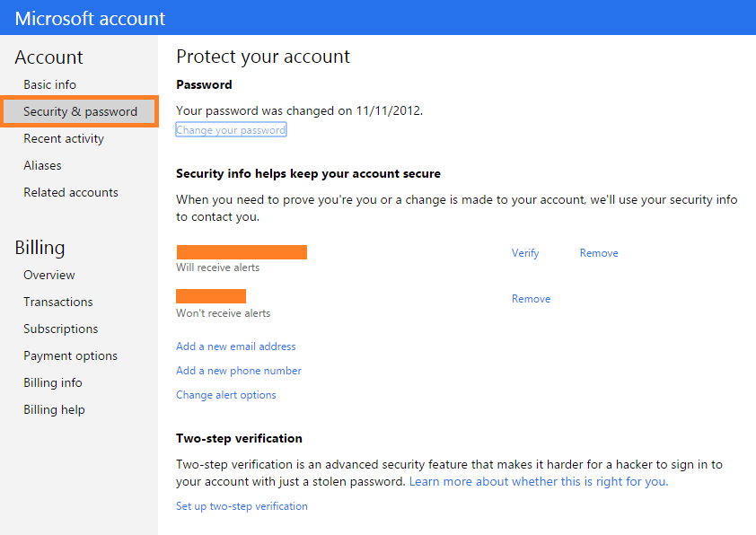View Related accounts
The image size is (756, 535).
click(x=71, y=193)
